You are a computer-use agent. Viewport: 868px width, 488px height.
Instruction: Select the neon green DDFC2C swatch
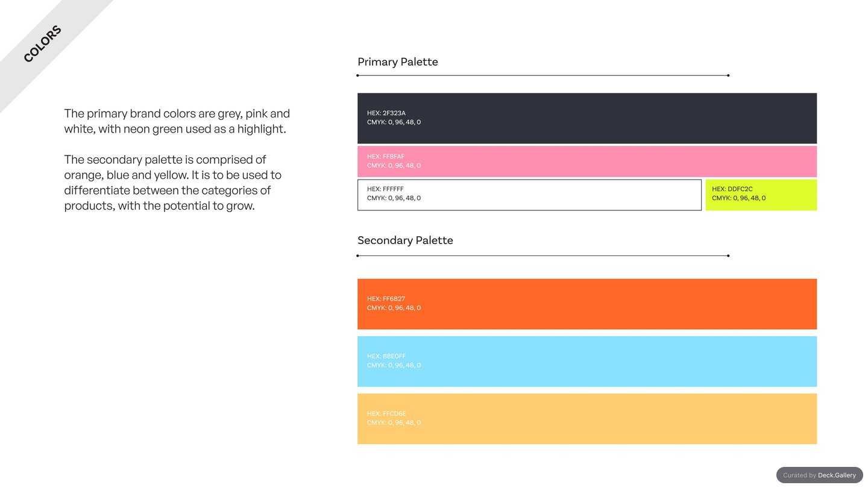pos(761,195)
